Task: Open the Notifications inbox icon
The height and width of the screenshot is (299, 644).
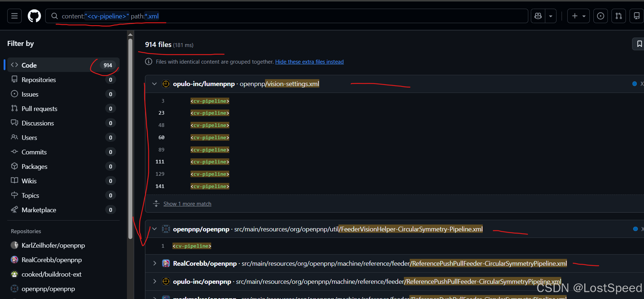Action: coord(637,16)
